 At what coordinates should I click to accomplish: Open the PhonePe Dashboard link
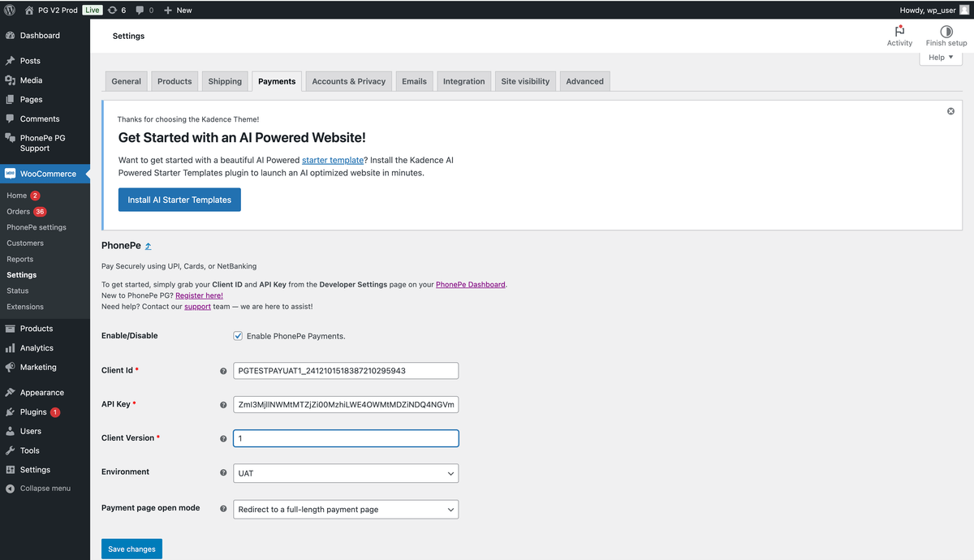(471, 285)
